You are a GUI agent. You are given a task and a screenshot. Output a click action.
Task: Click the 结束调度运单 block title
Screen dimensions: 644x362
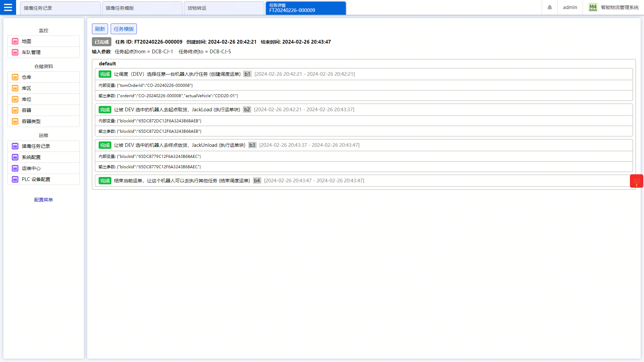(x=182, y=181)
